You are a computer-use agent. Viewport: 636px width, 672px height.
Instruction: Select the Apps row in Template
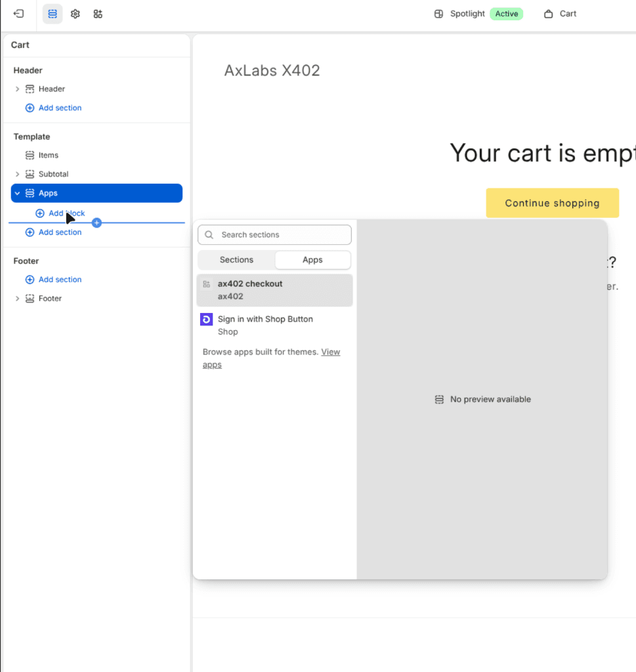(97, 194)
